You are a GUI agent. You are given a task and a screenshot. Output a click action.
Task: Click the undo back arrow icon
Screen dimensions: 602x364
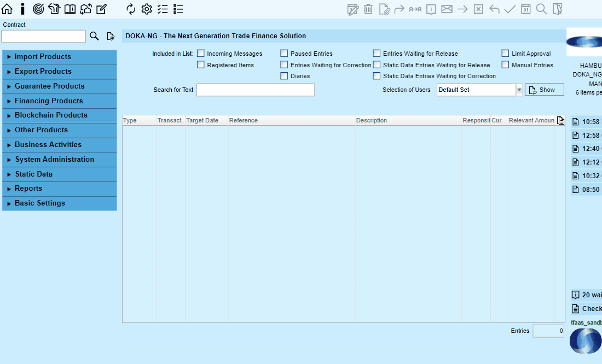click(494, 9)
